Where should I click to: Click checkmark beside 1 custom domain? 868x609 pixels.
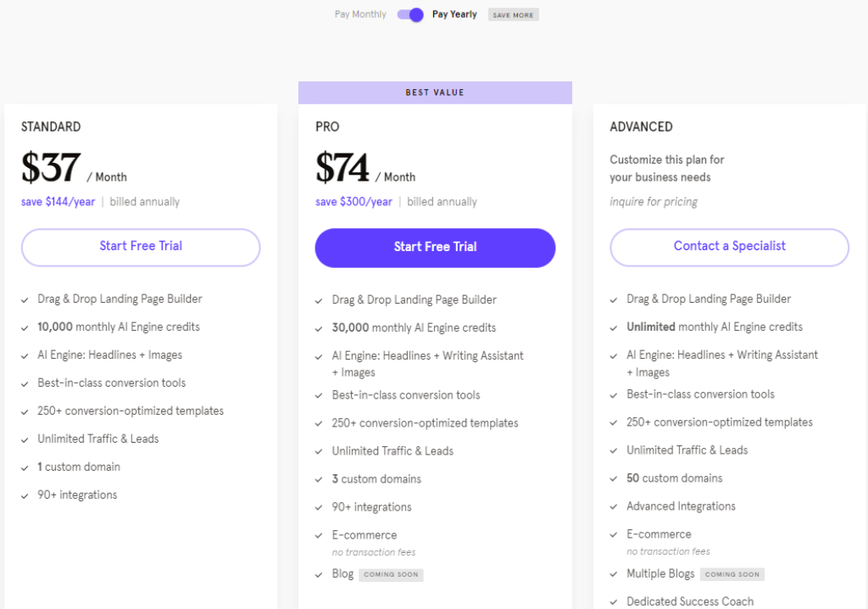[25, 467]
